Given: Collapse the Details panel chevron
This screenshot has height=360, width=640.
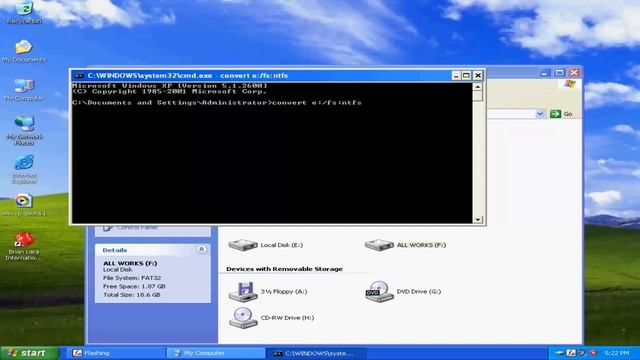Looking at the screenshot, I should coord(202,249).
